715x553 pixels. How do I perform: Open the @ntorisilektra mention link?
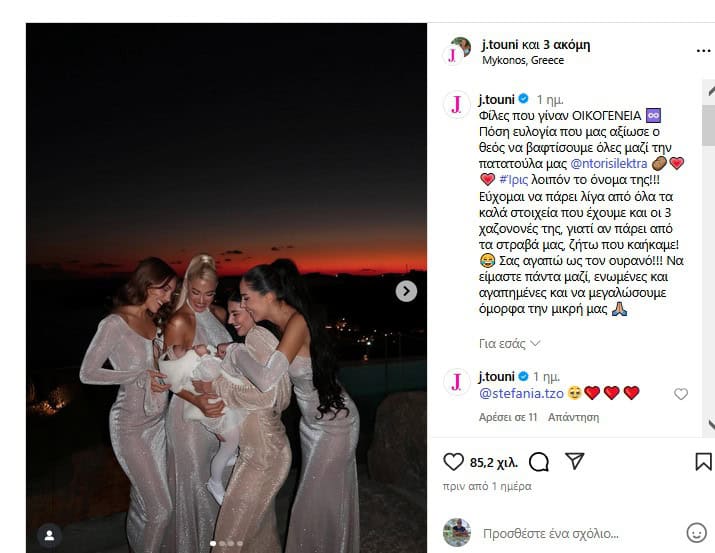(609, 163)
